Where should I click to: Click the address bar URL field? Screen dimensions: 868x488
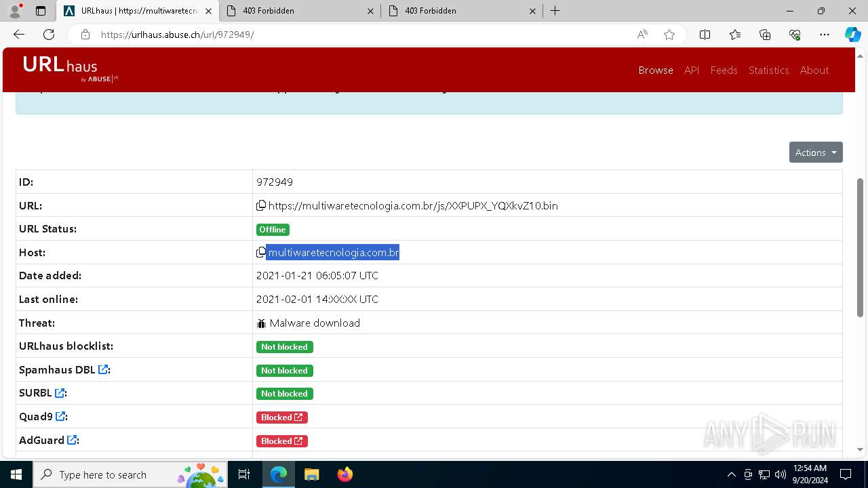point(366,35)
